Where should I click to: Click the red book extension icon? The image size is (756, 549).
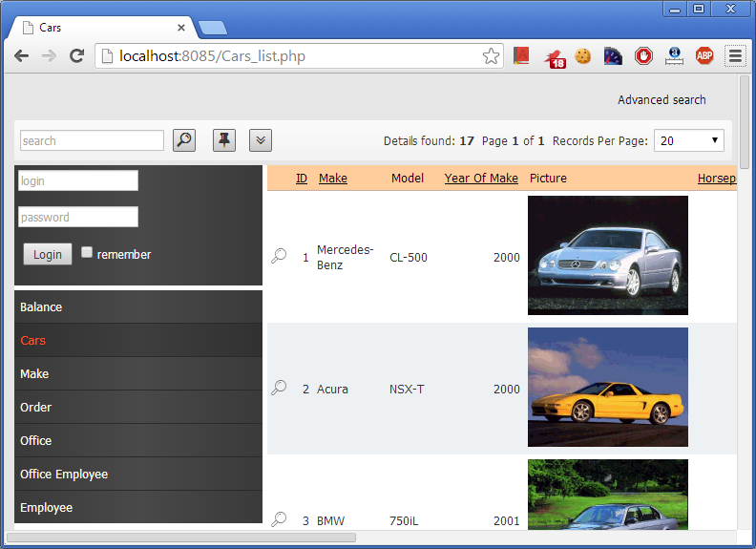coord(521,56)
